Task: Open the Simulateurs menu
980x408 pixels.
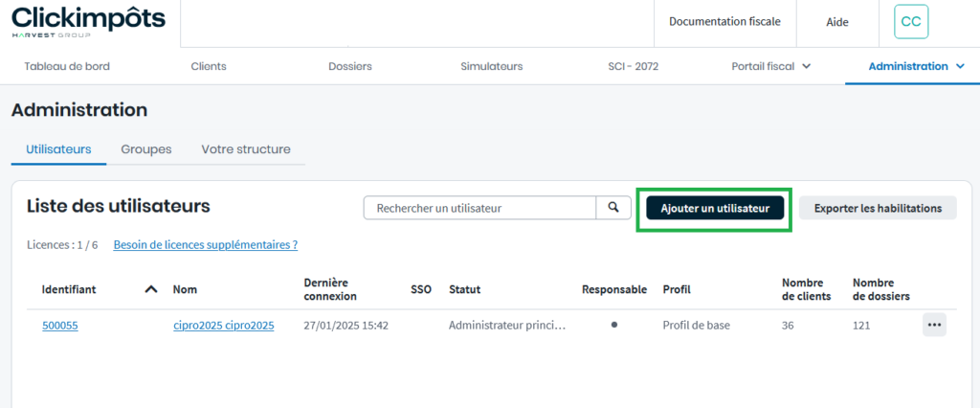Action: (x=491, y=66)
